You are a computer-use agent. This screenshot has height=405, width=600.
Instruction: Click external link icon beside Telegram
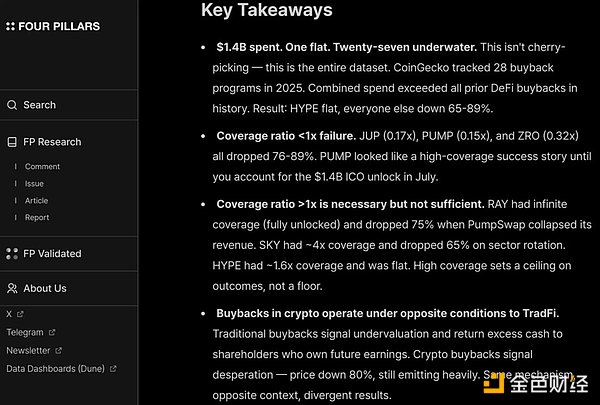[x=52, y=332]
